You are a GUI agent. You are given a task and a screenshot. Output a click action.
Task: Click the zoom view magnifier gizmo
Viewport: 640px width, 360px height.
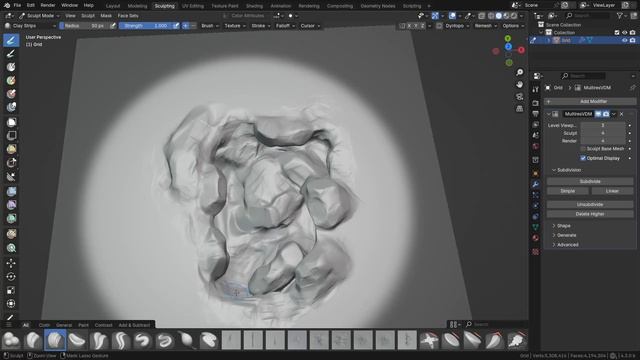coord(519,72)
